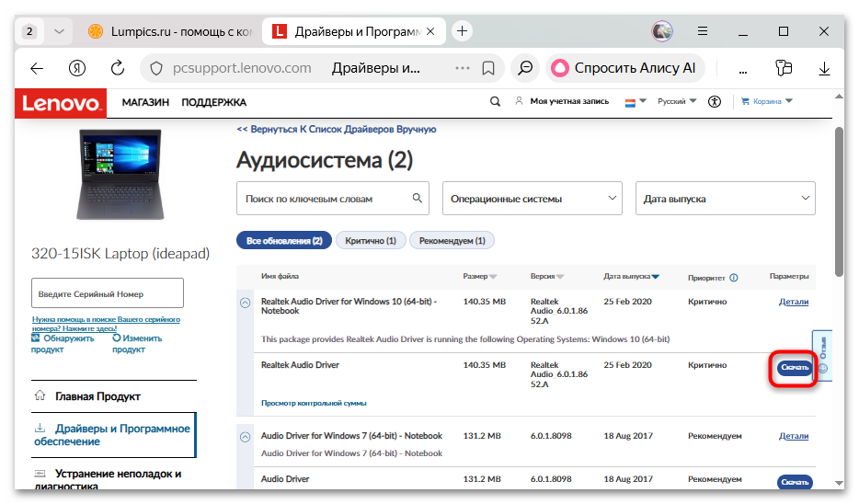Image resolution: width=859 pixels, height=504 pixels.
Task: Open the Alice chat search icon
Action: click(525, 68)
